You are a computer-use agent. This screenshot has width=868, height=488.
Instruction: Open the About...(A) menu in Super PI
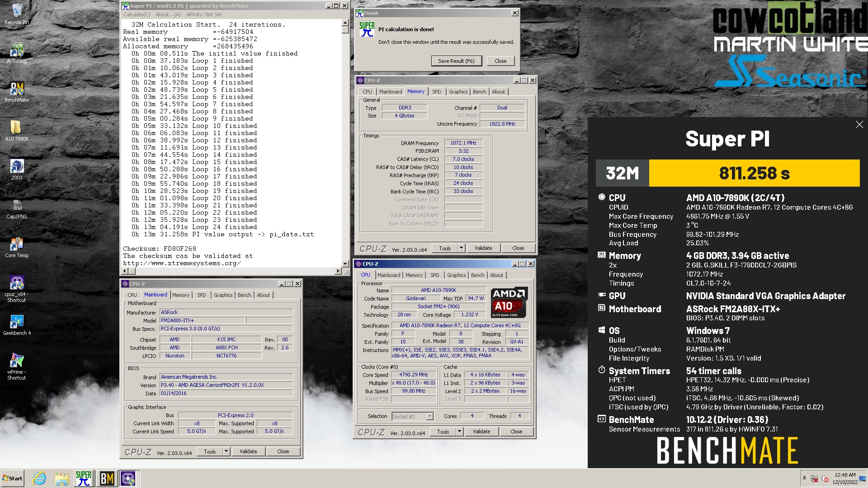[168, 14]
